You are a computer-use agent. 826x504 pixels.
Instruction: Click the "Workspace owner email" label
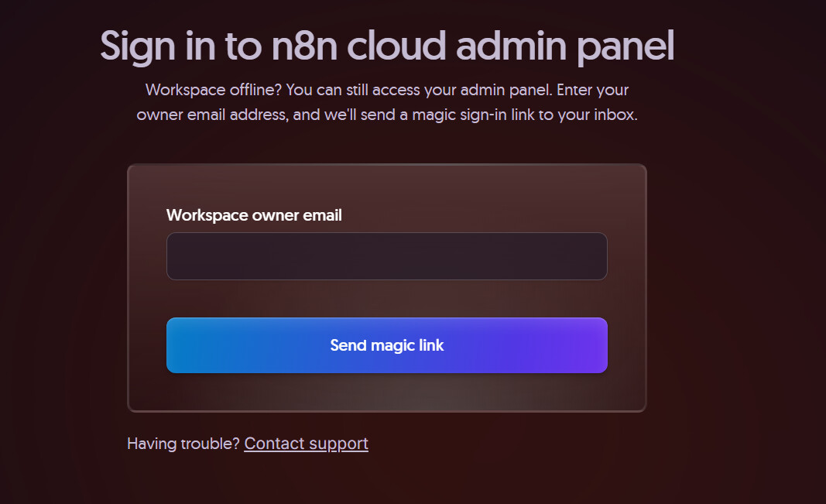point(254,215)
